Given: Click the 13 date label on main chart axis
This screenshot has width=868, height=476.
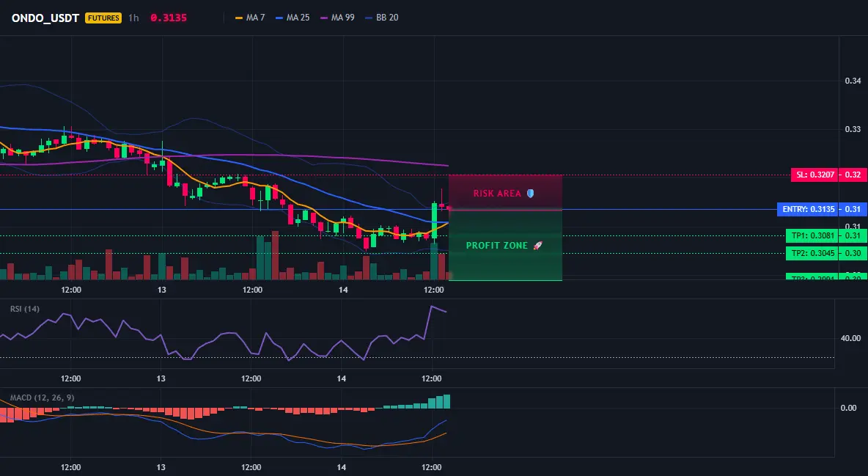Looking at the screenshot, I should point(161,290).
